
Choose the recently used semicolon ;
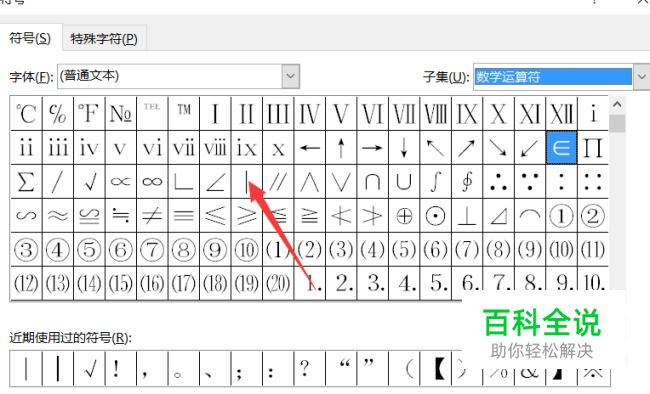coord(247,369)
